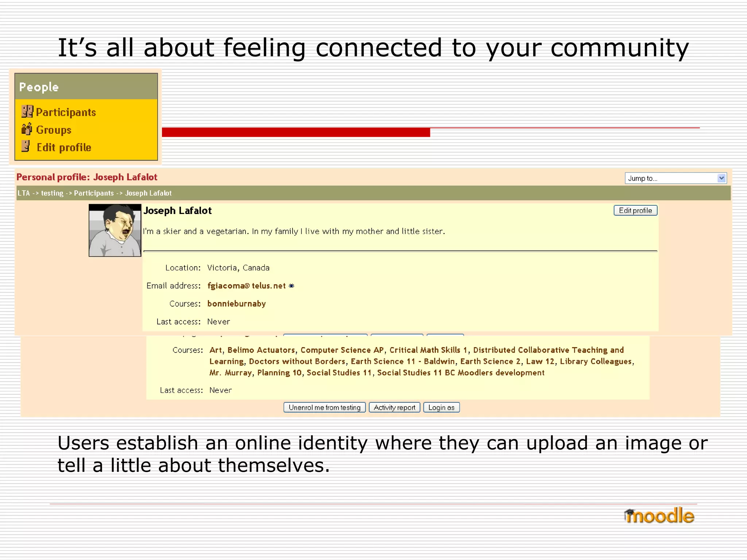This screenshot has width=747, height=560.
Task: Open the bonnieburnaby course link
Action: tap(237, 304)
